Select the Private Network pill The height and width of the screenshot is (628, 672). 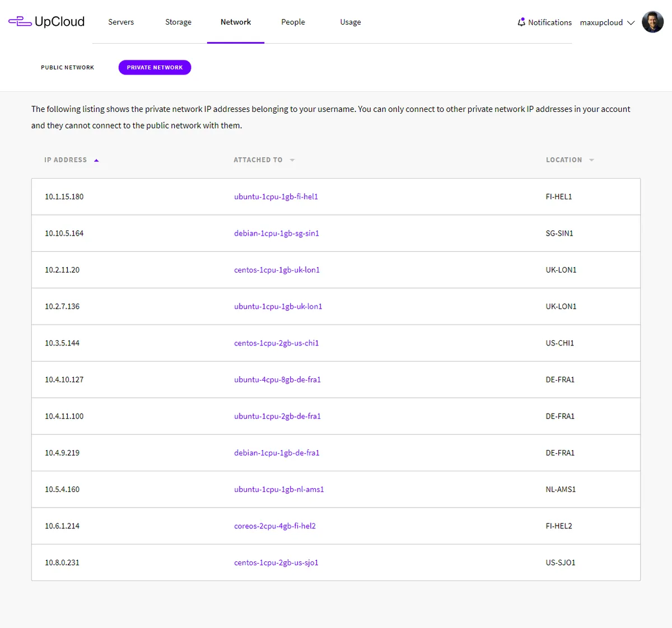tap(155, 68)
